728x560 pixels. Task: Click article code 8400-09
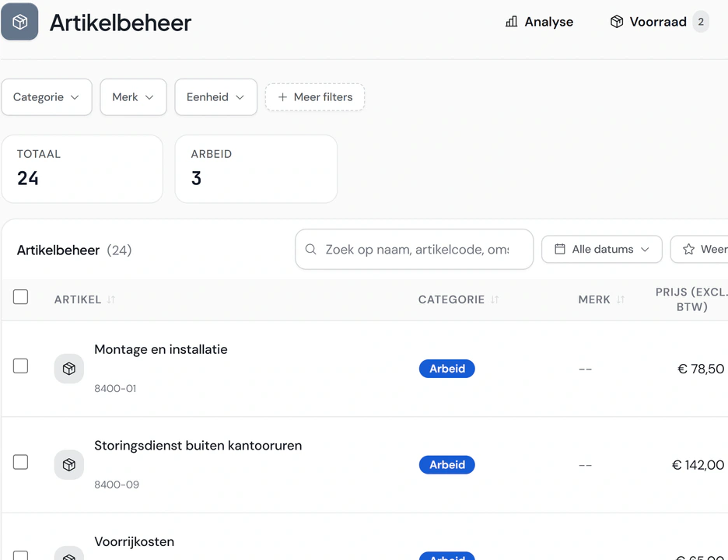(117, 485)
